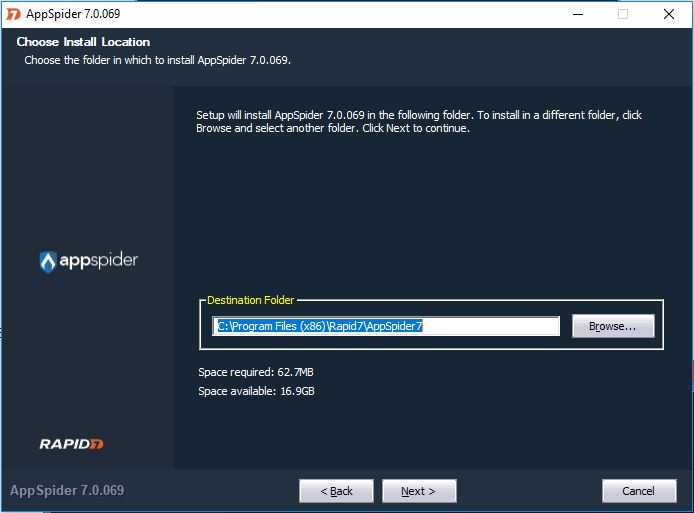Screen dimensions: 694x513
Task: Select the 'Space required: 62.7MB' text
Action: (x=256, y=372)
